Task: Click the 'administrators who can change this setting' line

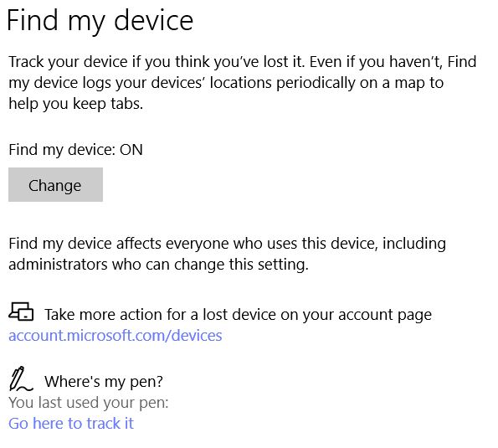Action: (158, 265)
